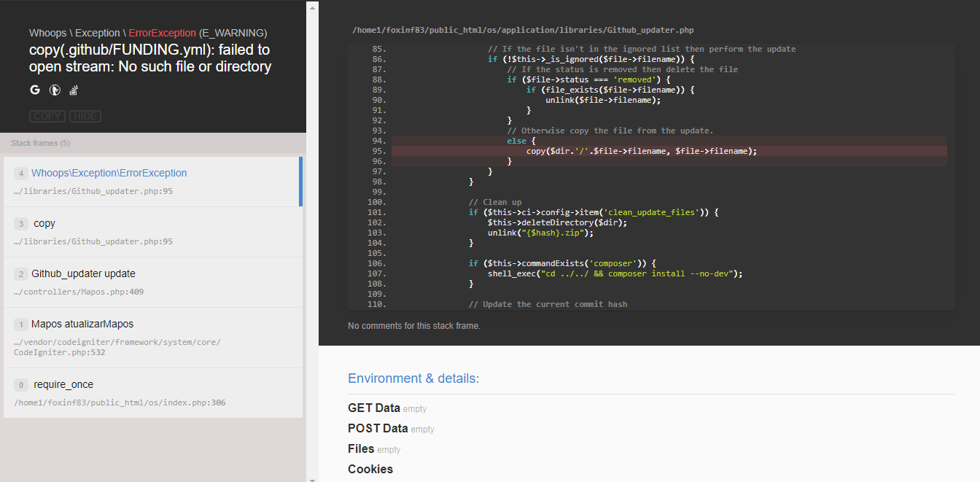Click 'No comments for this stack frame' text
The width and height of the screenshot is (980, 482).
pos(414,326)
